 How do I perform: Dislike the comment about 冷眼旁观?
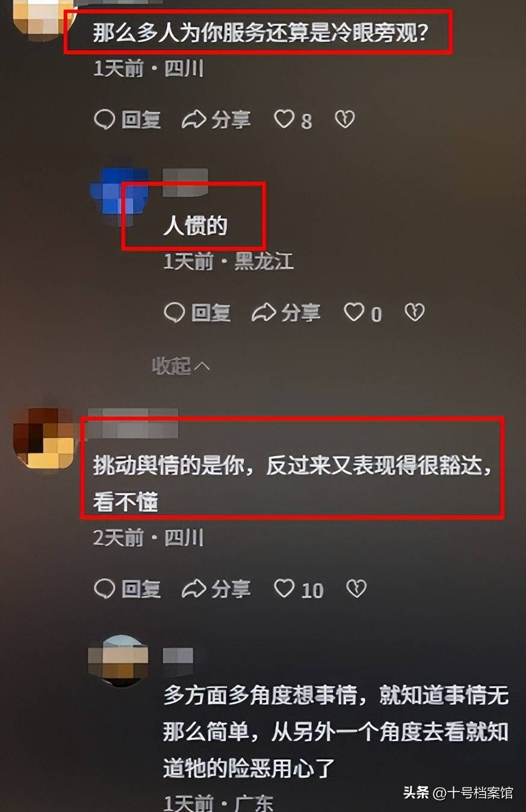(345, 119)
